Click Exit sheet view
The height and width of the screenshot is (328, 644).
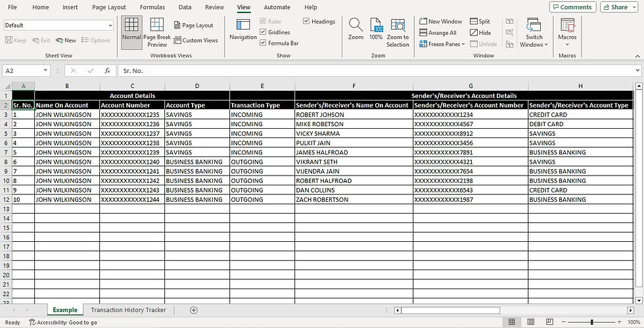[x=41, y=40]
